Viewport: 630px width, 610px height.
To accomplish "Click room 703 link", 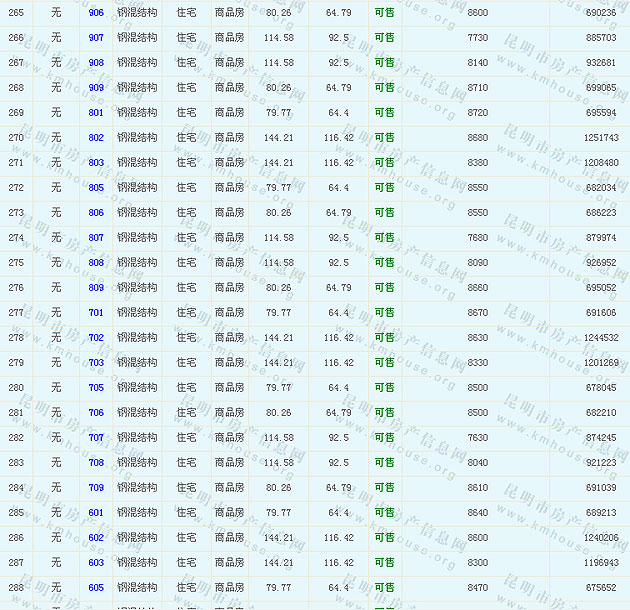I will tap(96, 363).
